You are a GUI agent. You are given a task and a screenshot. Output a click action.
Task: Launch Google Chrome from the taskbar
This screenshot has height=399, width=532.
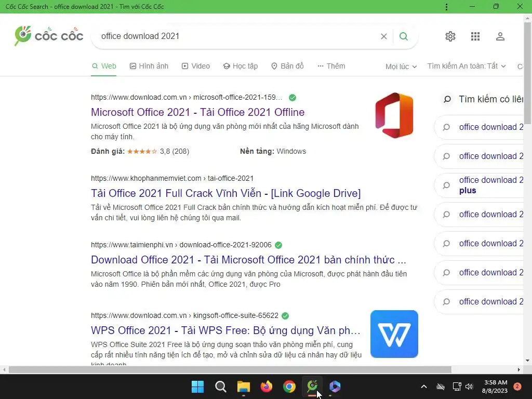coord(289,387)
